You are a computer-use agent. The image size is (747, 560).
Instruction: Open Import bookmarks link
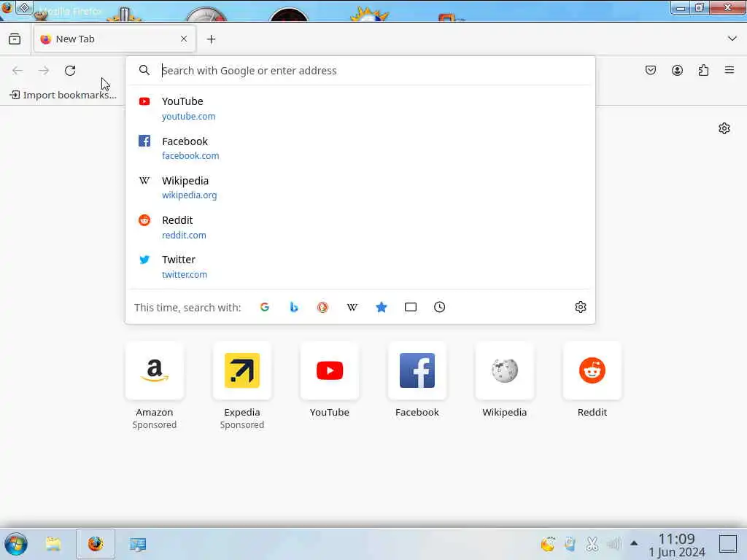(63, 95)
